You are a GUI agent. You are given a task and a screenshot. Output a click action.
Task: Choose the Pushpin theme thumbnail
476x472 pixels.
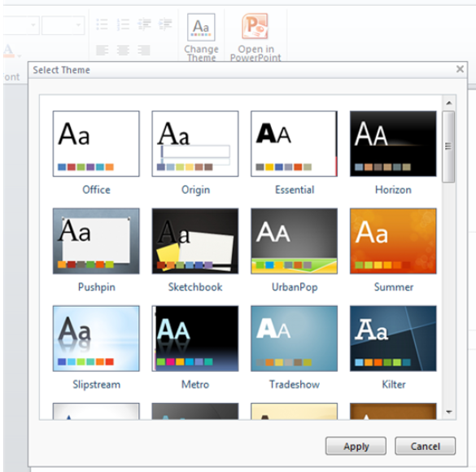[x=96, y=241]
